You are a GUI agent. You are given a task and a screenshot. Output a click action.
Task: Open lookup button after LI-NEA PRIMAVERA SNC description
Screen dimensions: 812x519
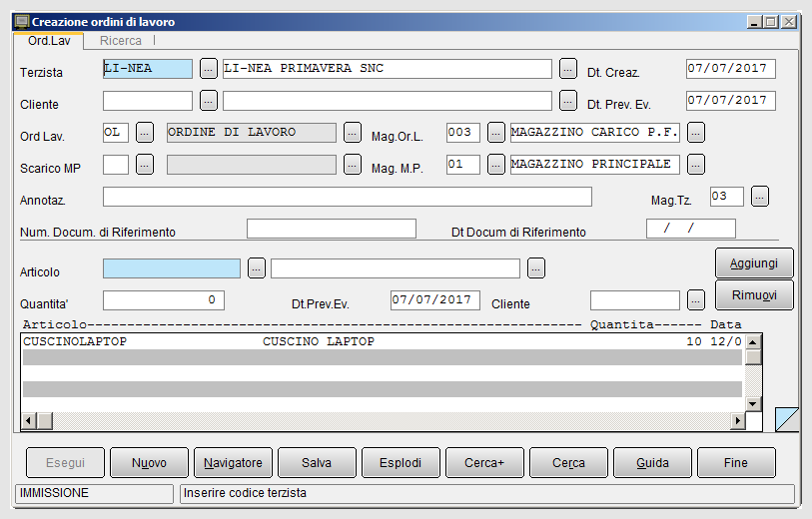(568, 68)
